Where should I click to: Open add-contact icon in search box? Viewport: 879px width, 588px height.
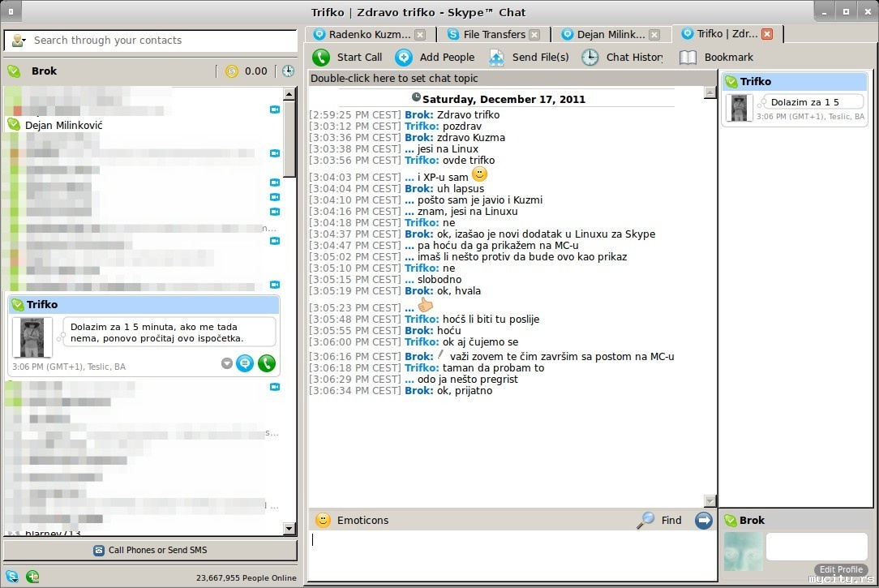pos(19,41)
